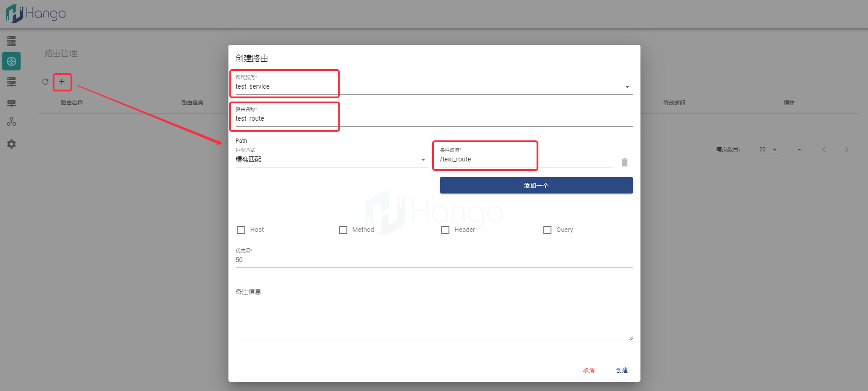
Task: Click the priority field showing 50
Action: point(434,260)
